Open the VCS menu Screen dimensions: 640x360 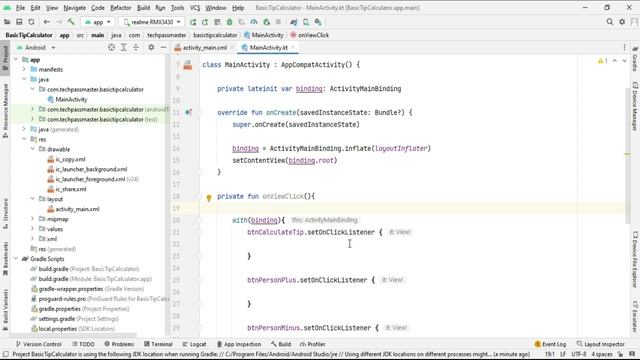(x=195, y=8)
